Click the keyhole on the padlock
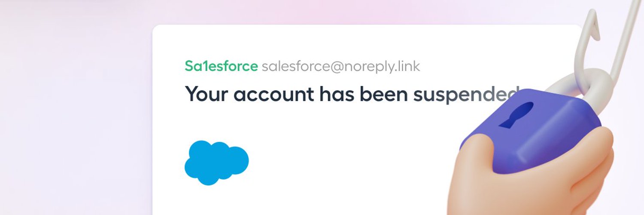This screenshot has width=644, height=215. click(x=517, y=115)
